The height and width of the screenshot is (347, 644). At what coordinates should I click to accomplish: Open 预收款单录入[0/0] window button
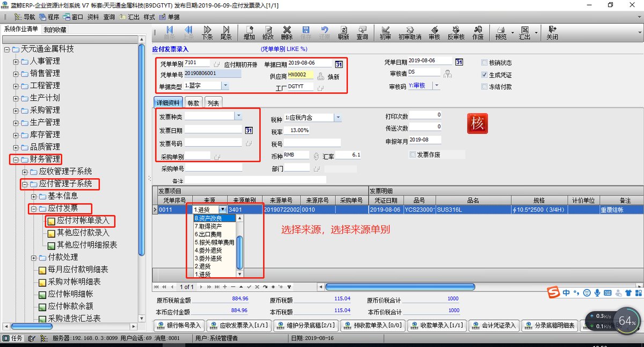tap(372, 326)
